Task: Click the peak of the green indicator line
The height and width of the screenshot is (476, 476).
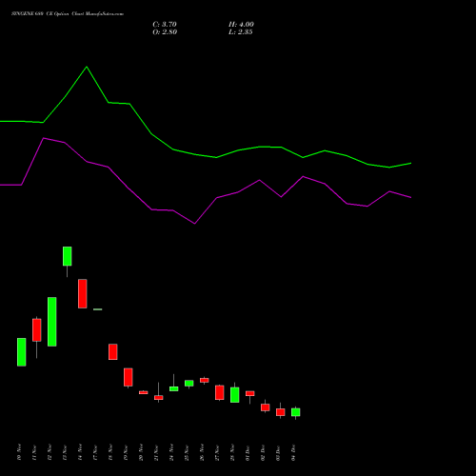Action: coord(87,67)
